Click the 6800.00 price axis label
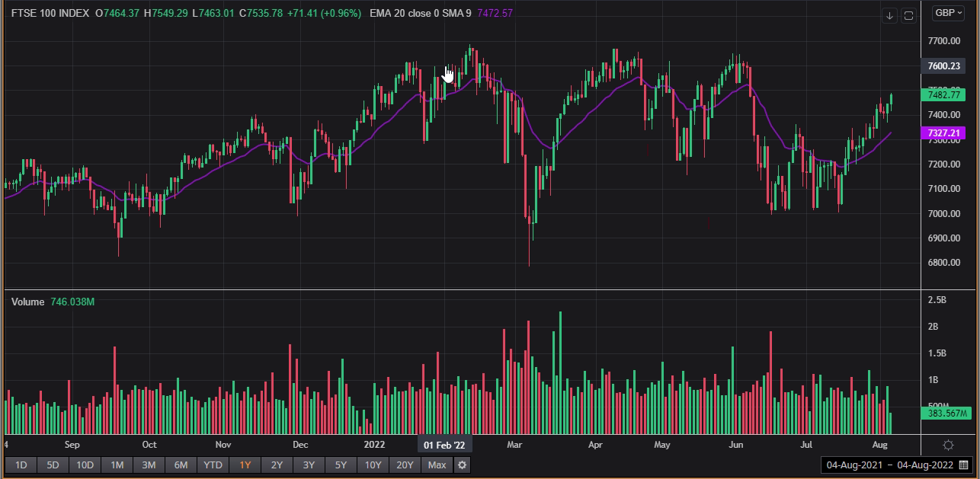Screen dimensions: 980x479 pos(943,263)
